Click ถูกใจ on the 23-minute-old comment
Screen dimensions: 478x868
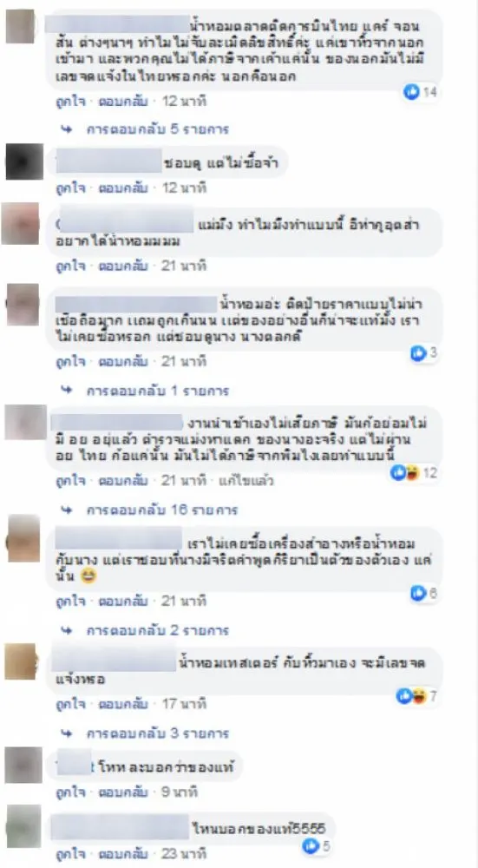[x=71, y=852]
